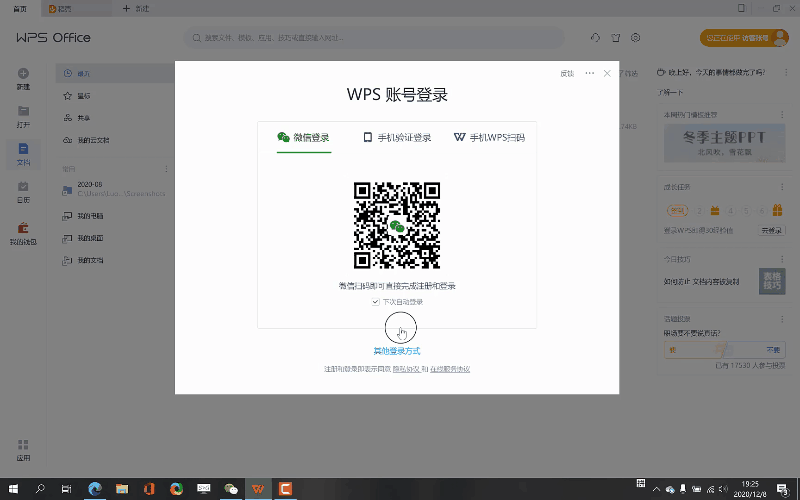Image resolution: width=800 pixels, height=500 pixels.
Task: Open the 表格技巧 thumbnail
Action: click(x=772, y=281)
